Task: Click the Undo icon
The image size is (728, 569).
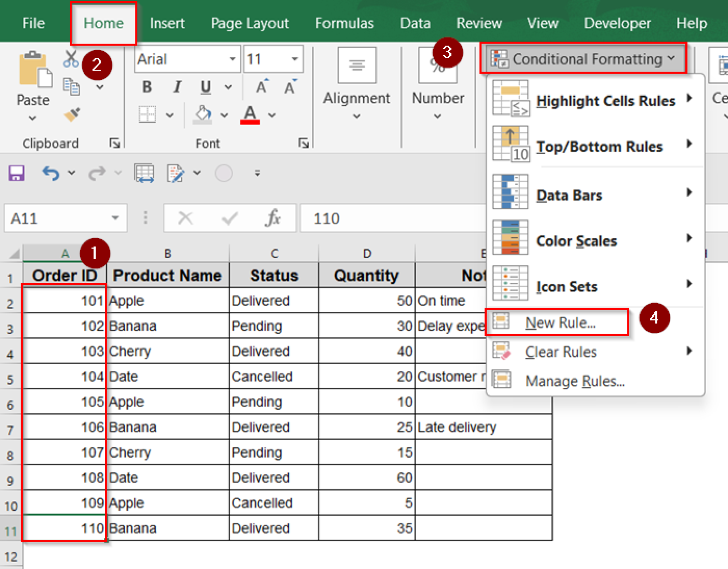Action: tap(51, 173)
